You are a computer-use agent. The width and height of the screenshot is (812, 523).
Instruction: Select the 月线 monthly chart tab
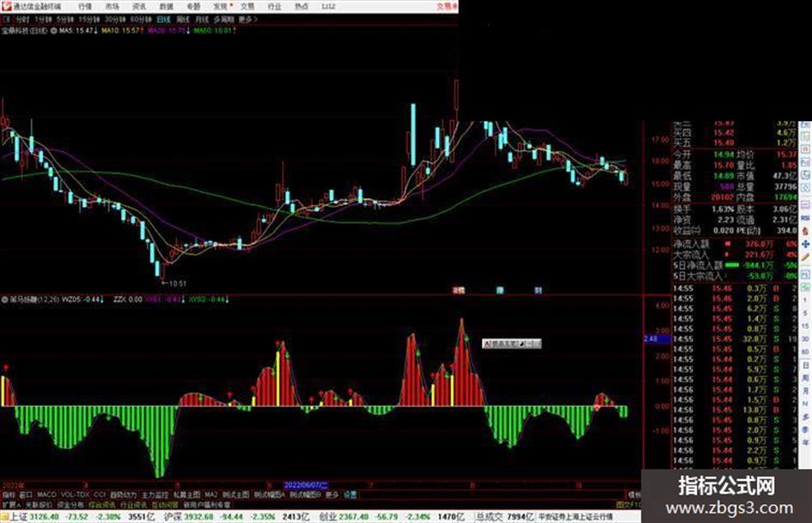pos(201,19)
